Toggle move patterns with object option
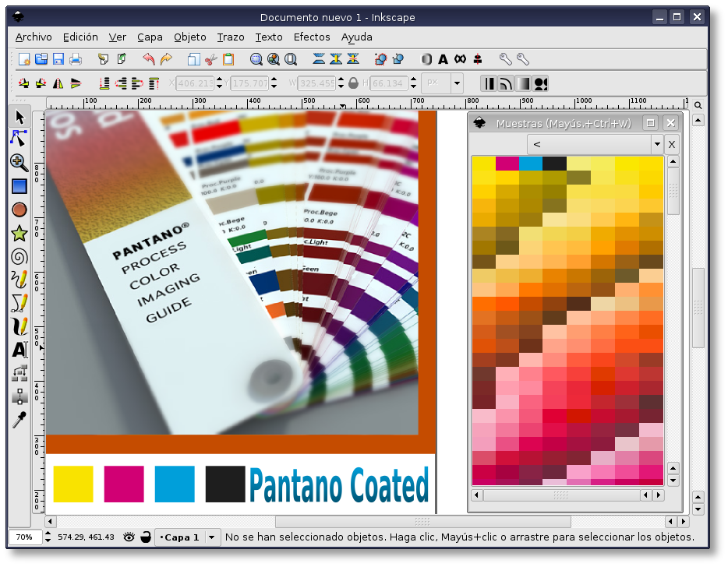 (x=540, y=83)
